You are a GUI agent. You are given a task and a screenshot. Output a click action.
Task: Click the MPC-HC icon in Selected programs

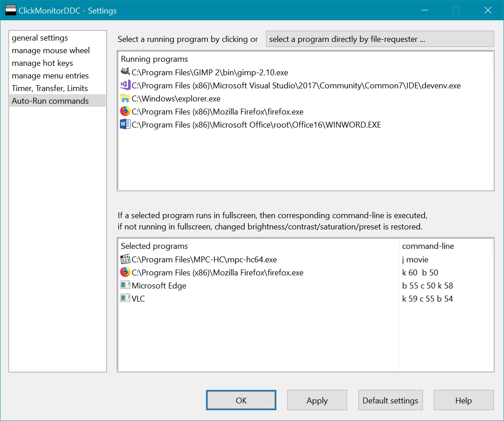(125, 259)
